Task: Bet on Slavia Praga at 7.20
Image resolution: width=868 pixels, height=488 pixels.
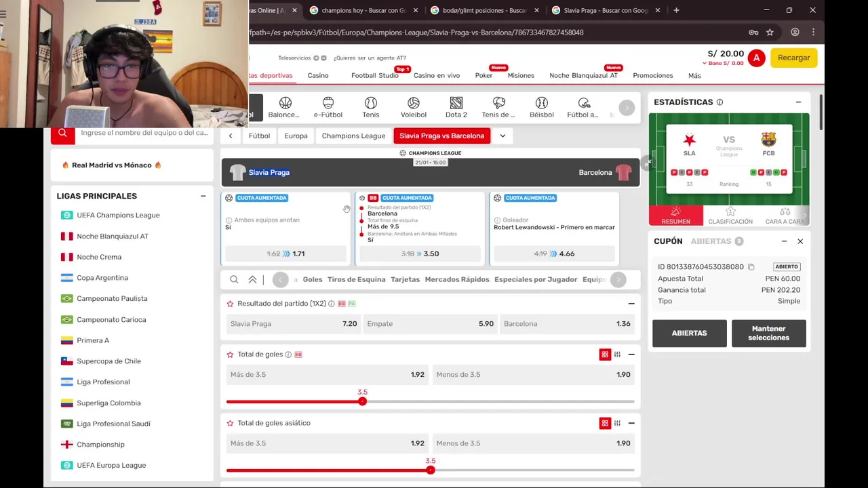Action: click(x=294, y=324)
